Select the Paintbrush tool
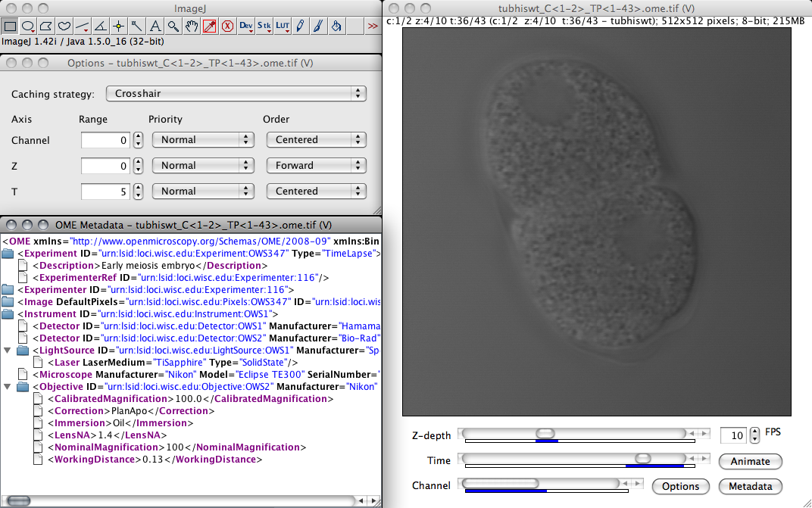The height and width of the screenshot is (508, 812). coord(318,26)
